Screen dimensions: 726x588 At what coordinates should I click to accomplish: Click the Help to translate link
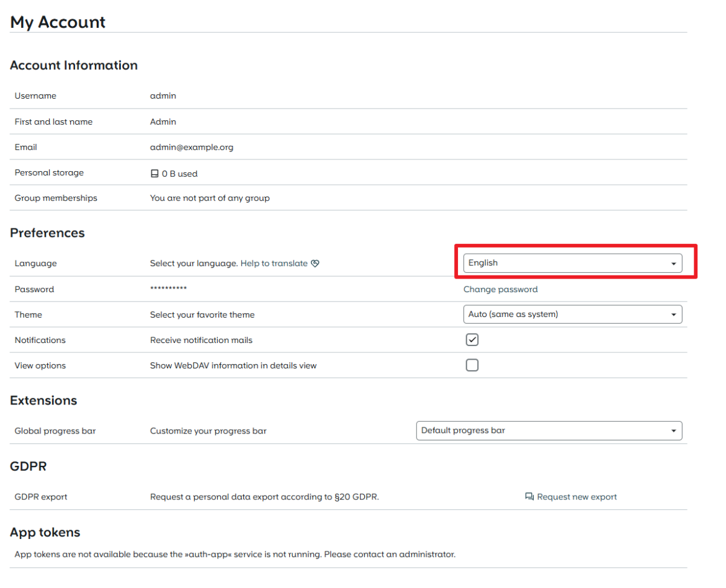click(x=274, y=264)
